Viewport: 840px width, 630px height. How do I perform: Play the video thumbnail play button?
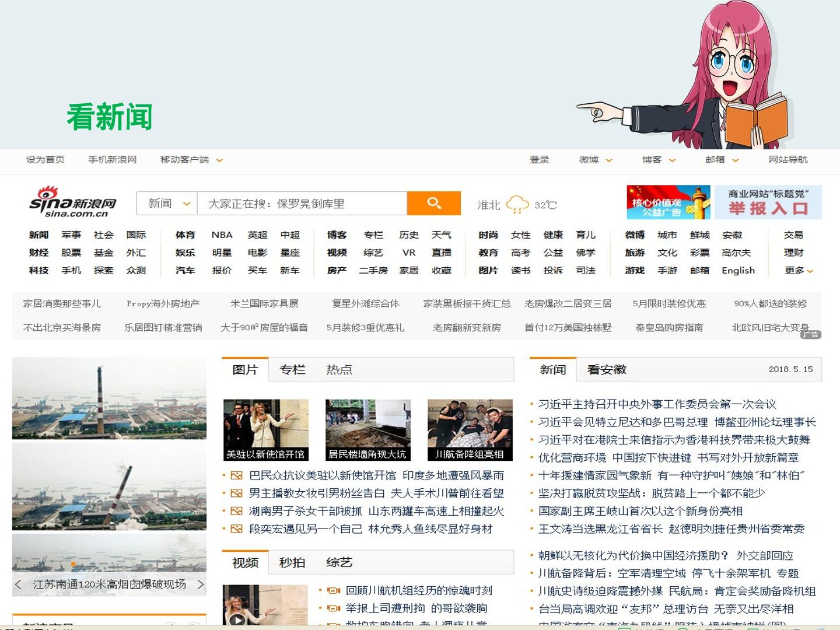click(x=237, y=619)
